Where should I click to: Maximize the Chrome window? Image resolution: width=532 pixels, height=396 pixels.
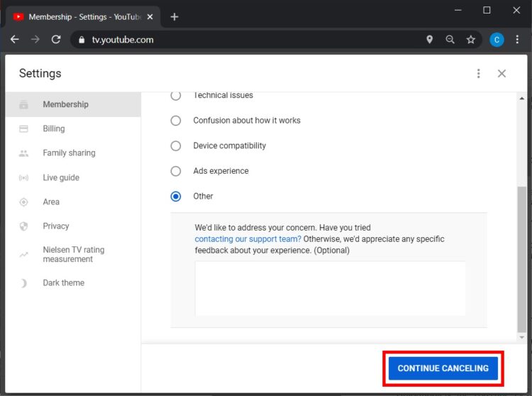pos(487,10)
